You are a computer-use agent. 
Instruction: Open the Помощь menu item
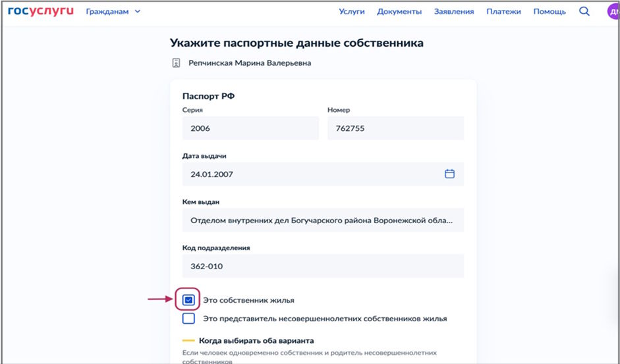[550, 11]
